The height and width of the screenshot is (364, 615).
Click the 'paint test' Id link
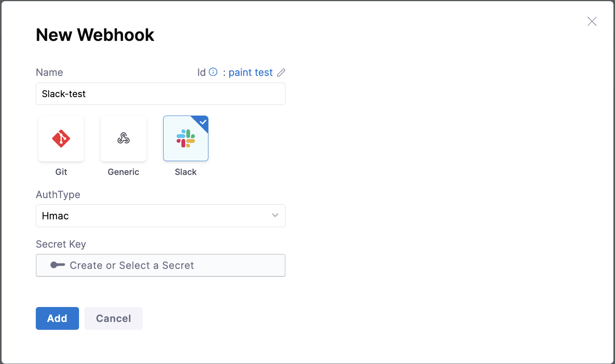click(x=250, y=73)
